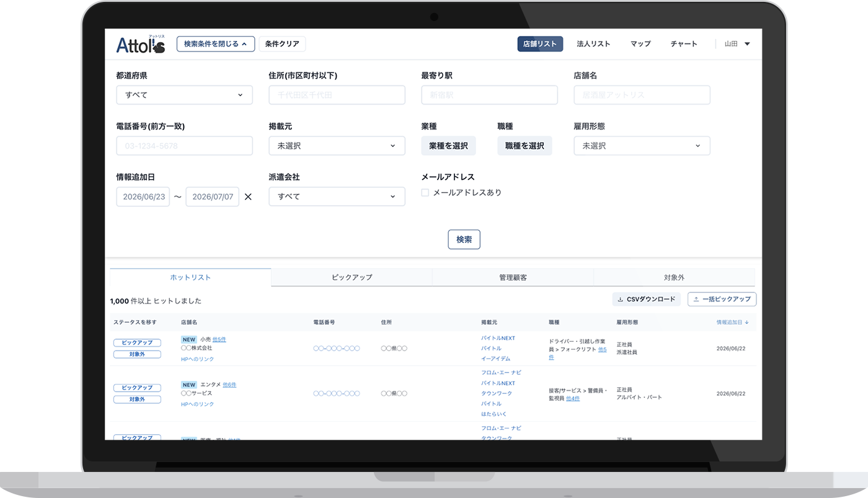Tick the メールアドレスあり checkbox
The image size is (868, 498).
coord(425,193)
